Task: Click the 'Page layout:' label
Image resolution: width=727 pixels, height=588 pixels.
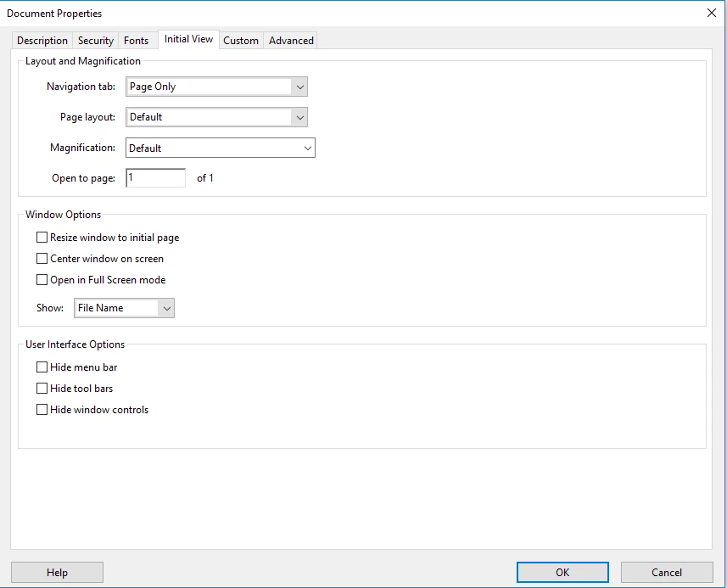Action: click(87, 117)
